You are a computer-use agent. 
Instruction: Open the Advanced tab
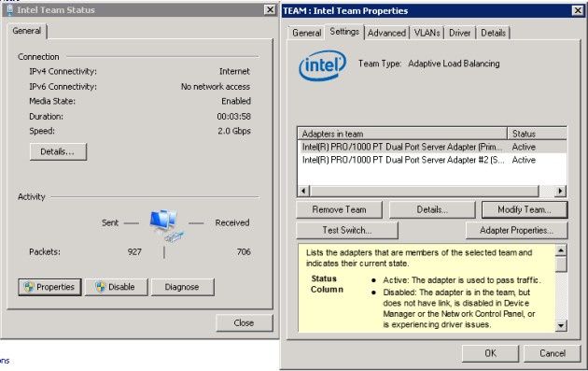click(386, 33)
